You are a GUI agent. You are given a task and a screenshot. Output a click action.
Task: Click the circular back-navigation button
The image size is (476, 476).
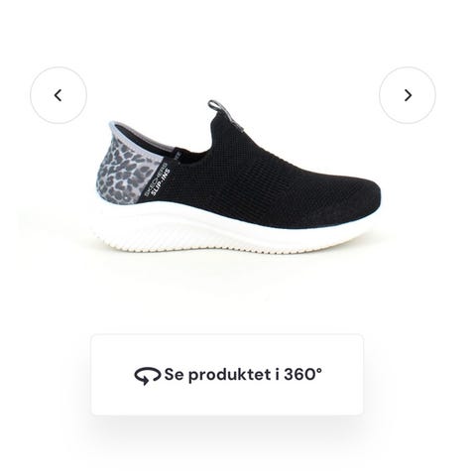pyautogui.click(x=59, y=95)
